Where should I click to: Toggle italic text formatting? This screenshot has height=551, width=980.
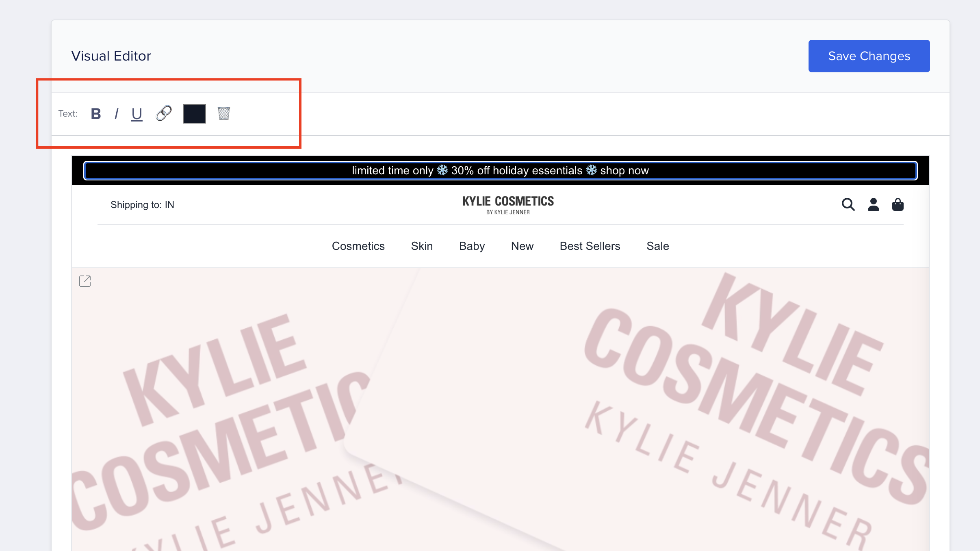click(117, 114)
